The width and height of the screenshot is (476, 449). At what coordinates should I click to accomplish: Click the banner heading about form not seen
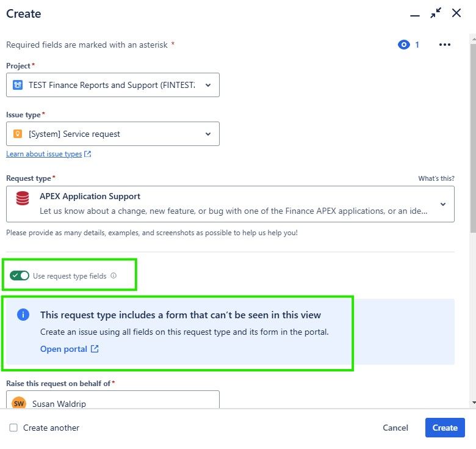click(x=180, y=315)
